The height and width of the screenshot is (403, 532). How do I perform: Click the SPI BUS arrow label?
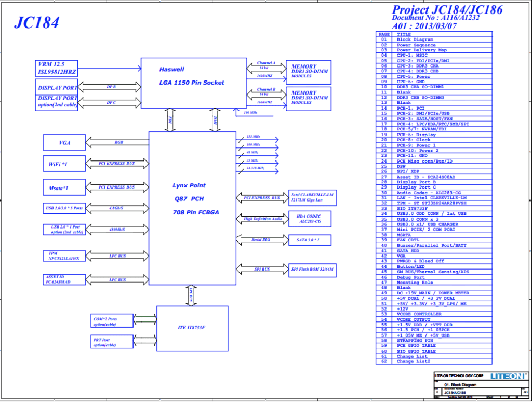(x=262, y=270)
